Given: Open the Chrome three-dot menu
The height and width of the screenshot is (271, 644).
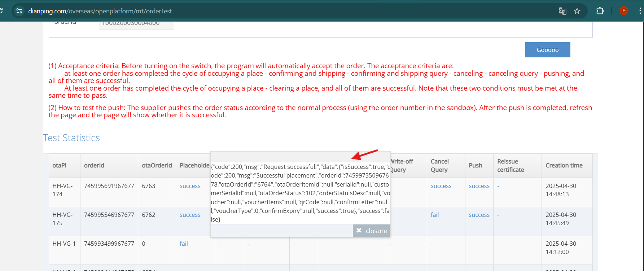Looking at the screenshot, I should click(640, 11).
